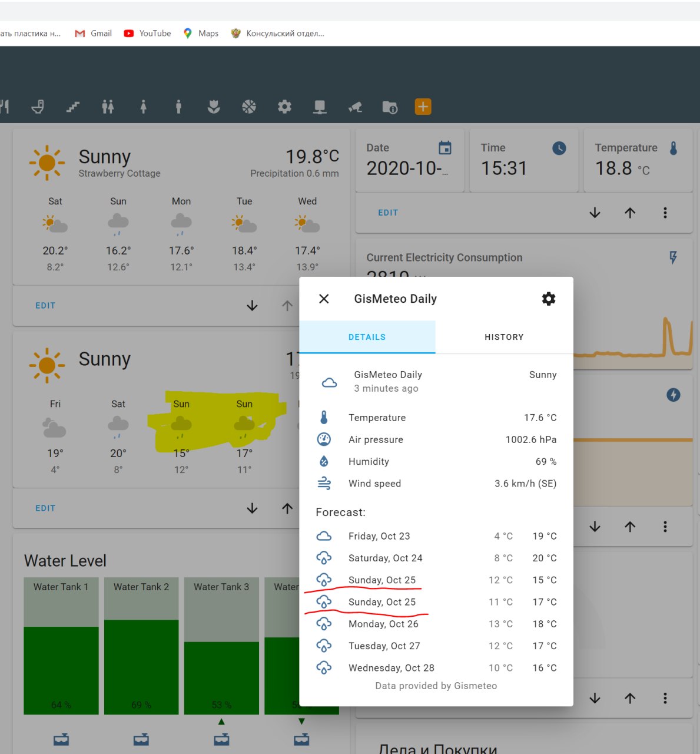Click the Tuesday, Oct 27 forecast row

[x=436, y=646]
